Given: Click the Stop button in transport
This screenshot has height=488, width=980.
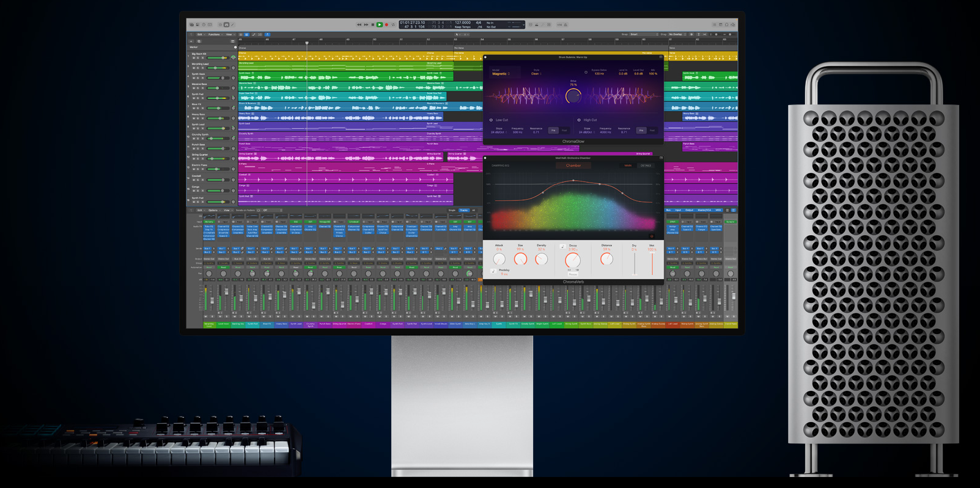Looking at the screenshot, I should click(x=373, y=25).
